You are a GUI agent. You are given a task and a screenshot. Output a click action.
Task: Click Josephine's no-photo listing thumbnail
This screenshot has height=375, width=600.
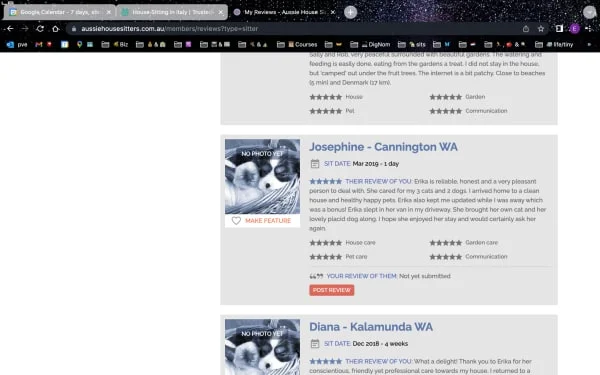(262, 176)
